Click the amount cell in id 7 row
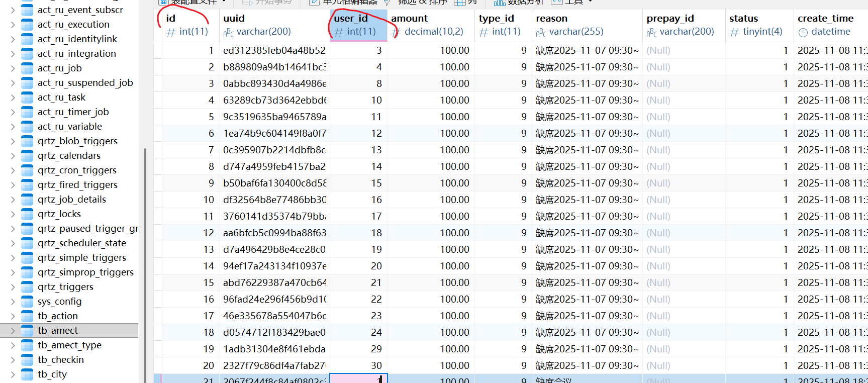 (431, 150)
